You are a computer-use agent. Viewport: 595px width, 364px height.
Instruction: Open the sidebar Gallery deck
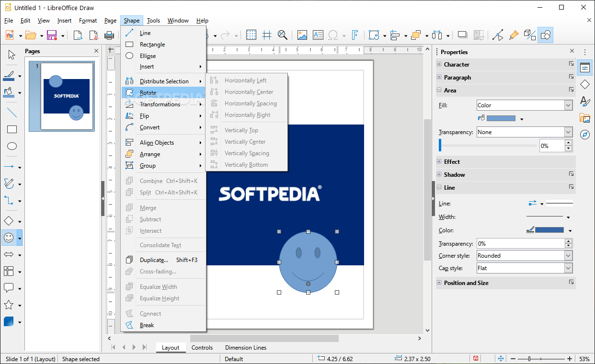pyautogui.click(x=584, y=118)
